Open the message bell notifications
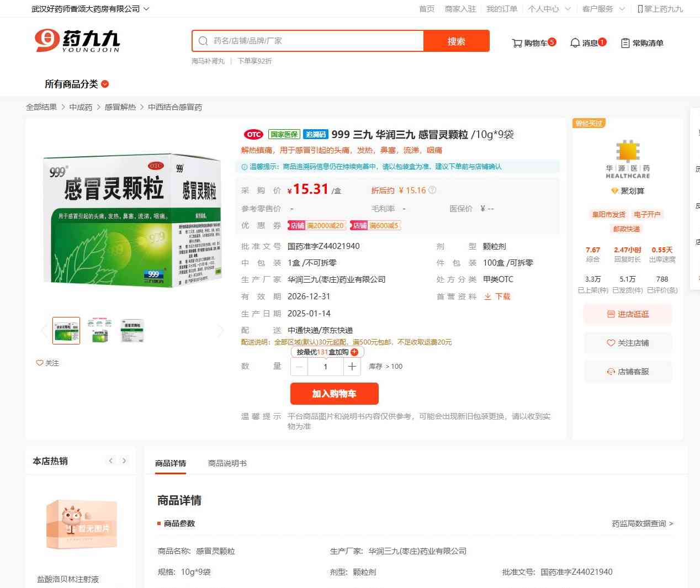The image size is (700, 588). point(575,43)
